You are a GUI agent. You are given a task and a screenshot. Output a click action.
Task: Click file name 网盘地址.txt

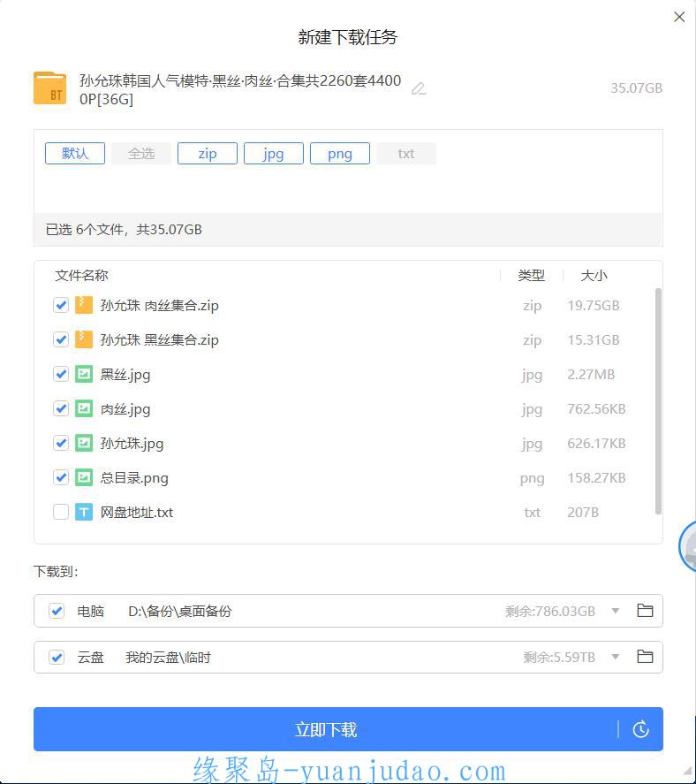(136, 513)
